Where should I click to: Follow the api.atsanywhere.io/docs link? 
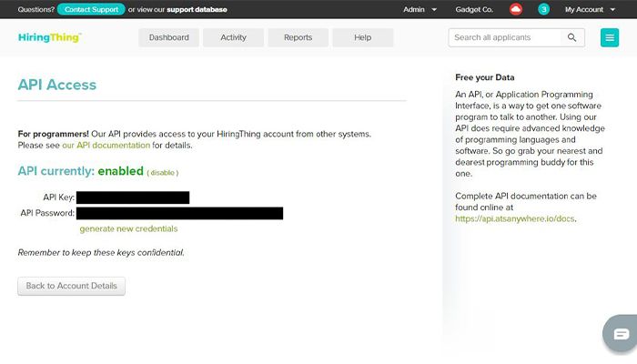click(515, 218)
